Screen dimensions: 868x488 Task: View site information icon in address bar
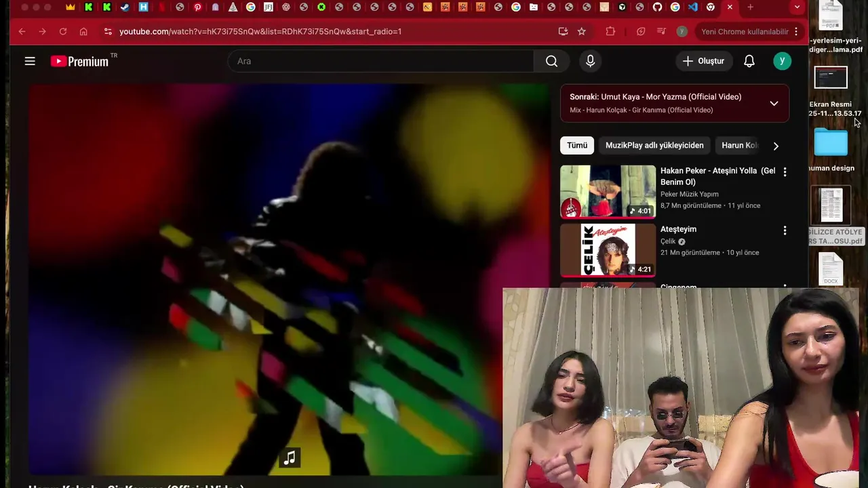tap(107, 31)
